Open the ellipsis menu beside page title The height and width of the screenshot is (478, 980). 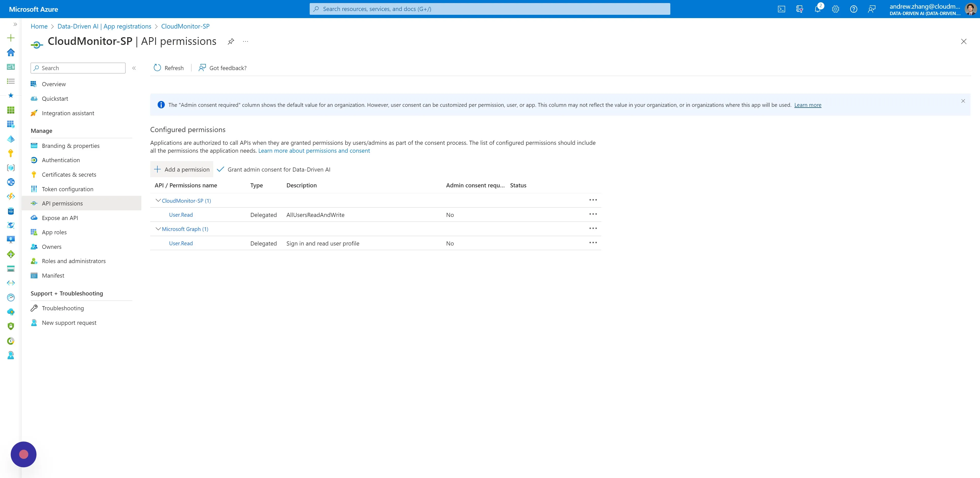(246, 42)
